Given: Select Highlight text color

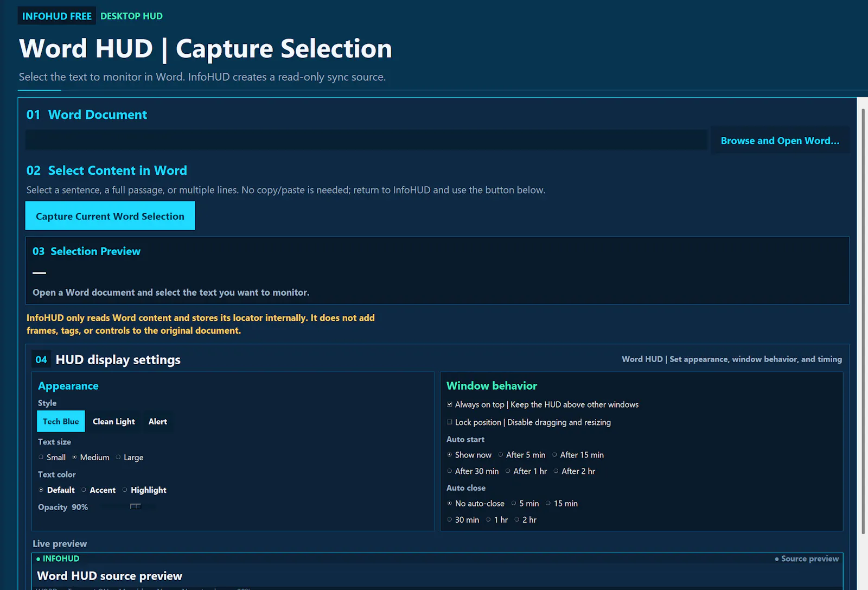Looking at the screenshot, I should pyautogui.click(x=144, y=490).
